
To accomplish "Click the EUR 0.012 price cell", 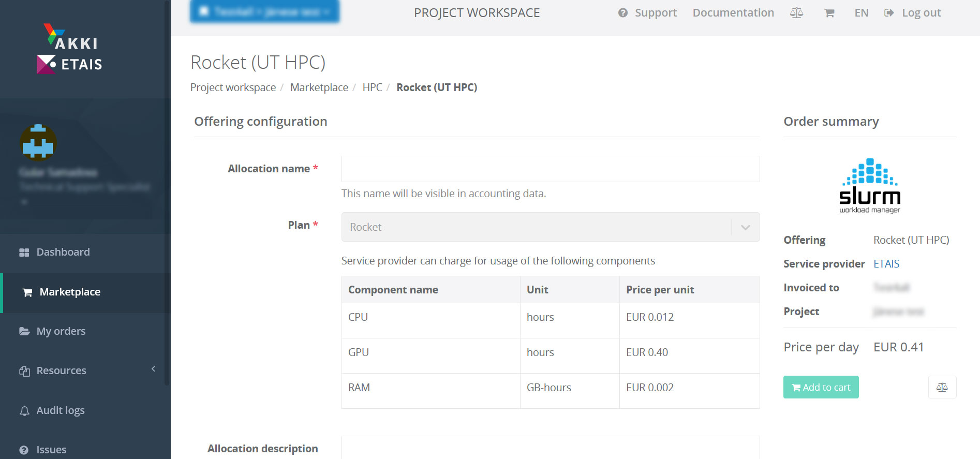I will (689, 321).
